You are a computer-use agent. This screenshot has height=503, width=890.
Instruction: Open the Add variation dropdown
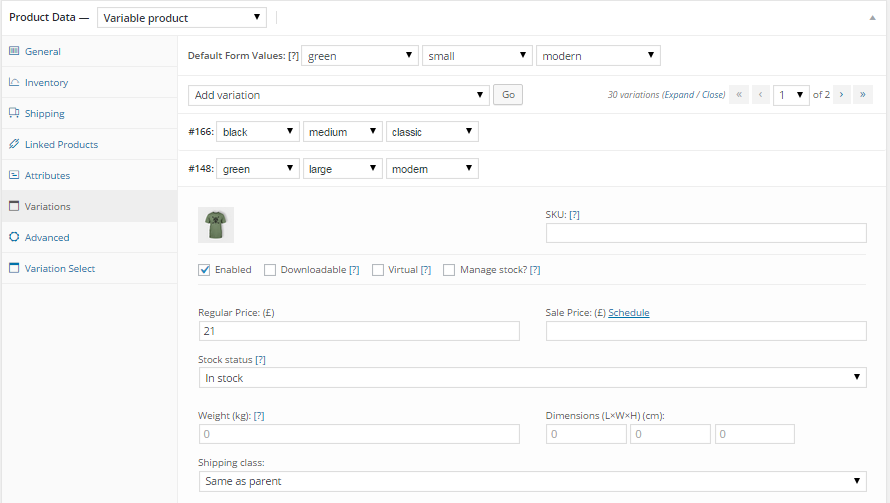338,95
